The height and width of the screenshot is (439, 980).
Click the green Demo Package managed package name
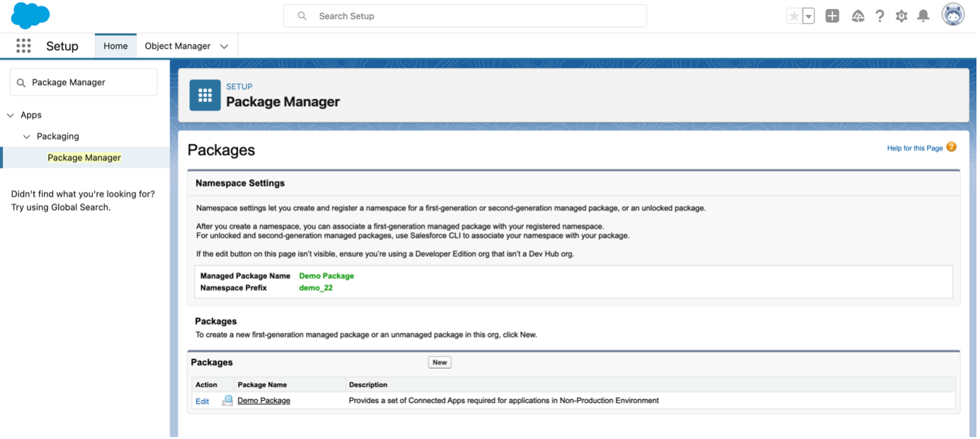326,276
